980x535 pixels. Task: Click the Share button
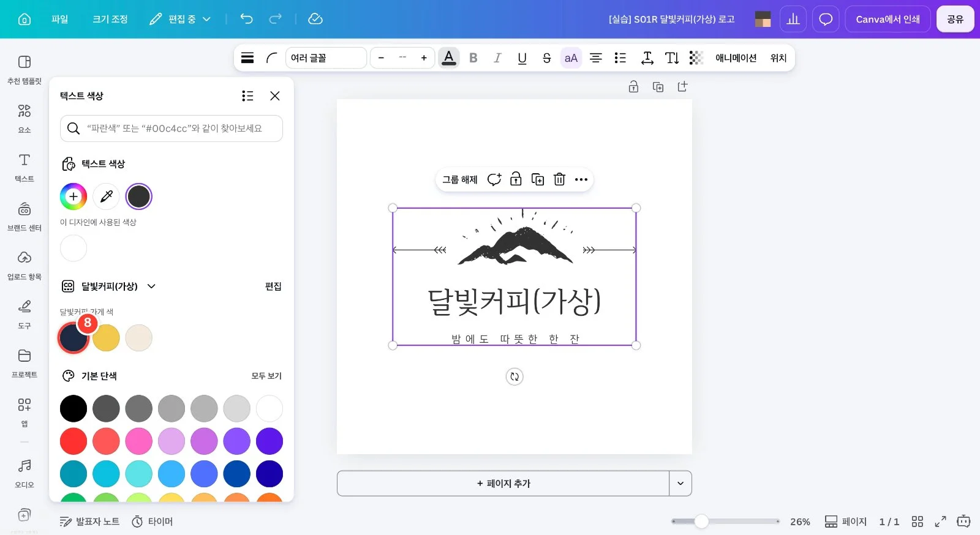click(956, 19)
